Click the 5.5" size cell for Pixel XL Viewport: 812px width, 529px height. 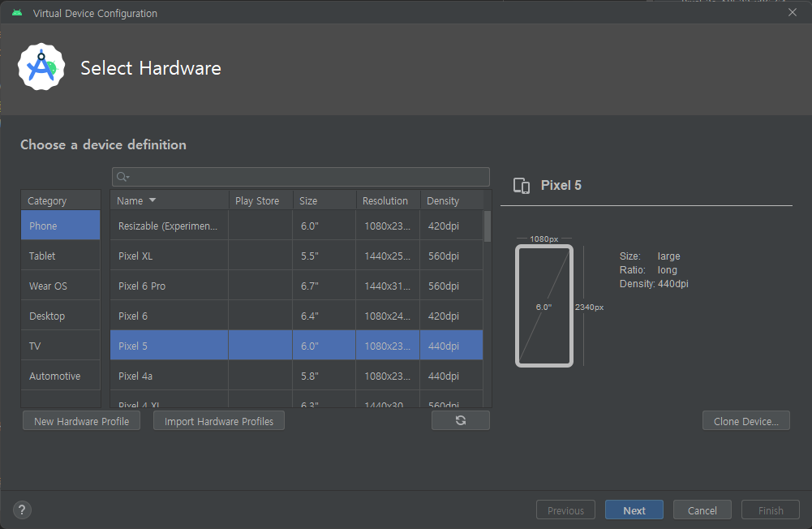point(324,256)
